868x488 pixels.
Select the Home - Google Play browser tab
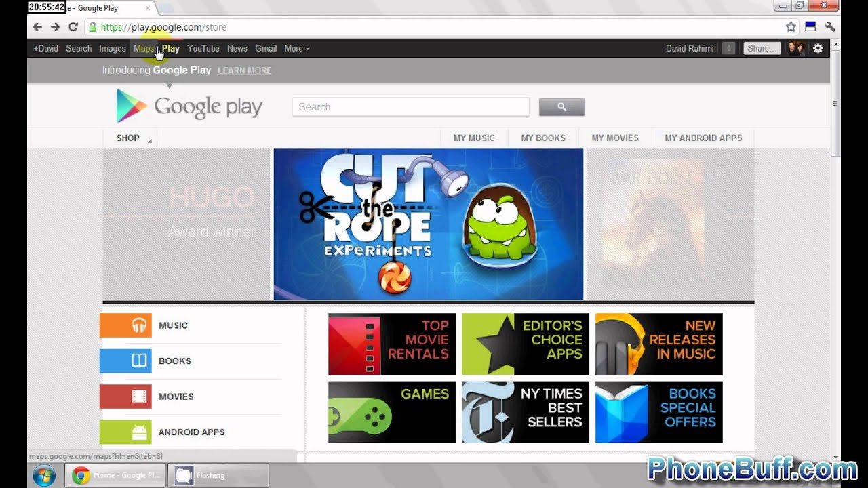pos(94,8)
